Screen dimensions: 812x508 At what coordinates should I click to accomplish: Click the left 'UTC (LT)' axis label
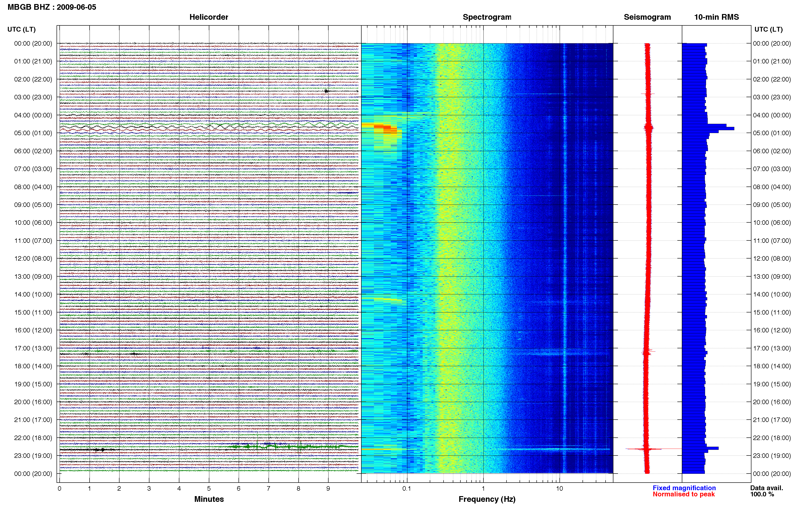point(21,29)
